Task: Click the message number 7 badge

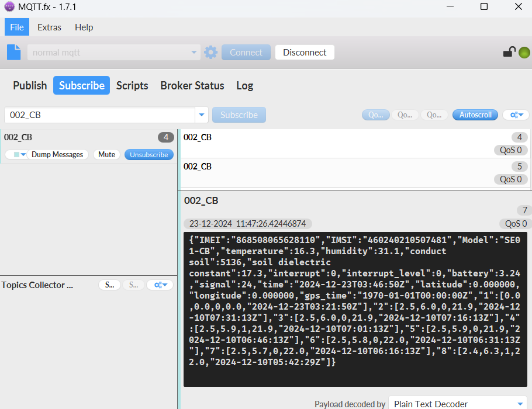Action: click(x=524, y=210)
